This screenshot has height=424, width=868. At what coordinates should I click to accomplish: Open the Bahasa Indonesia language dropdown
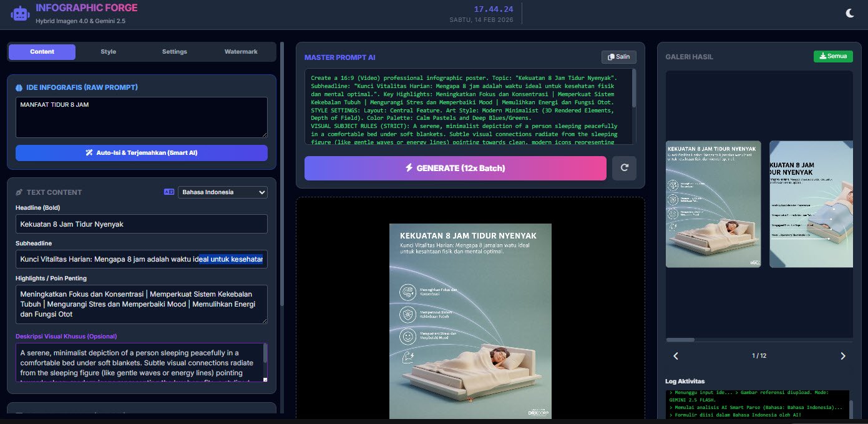click(x=223, y=192)
